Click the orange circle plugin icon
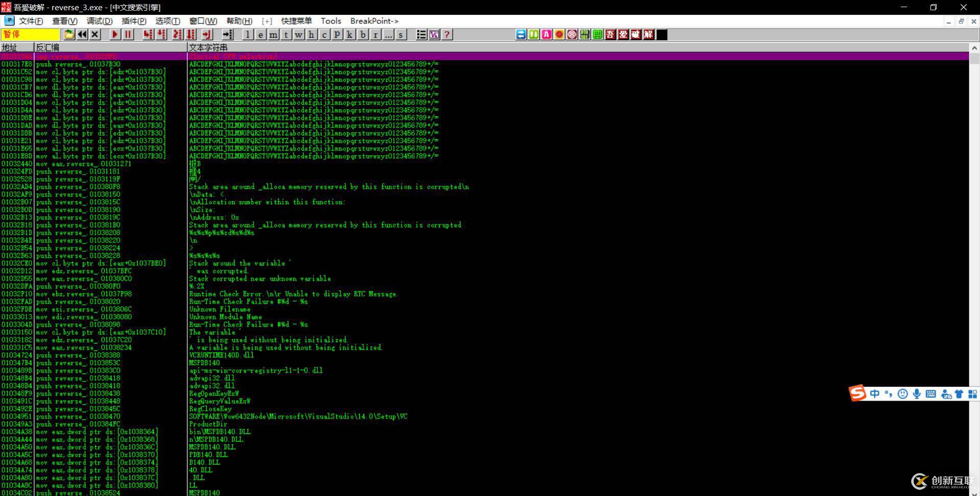 [559, 34]
